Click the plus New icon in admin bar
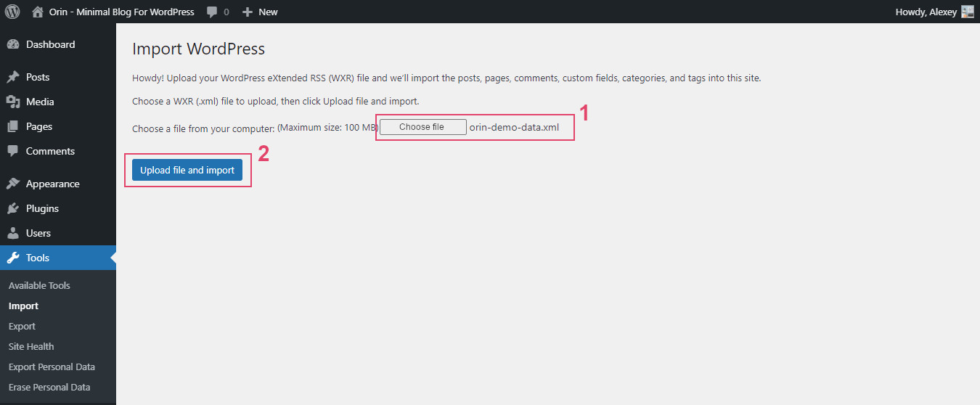 click(x=248, y=12)
